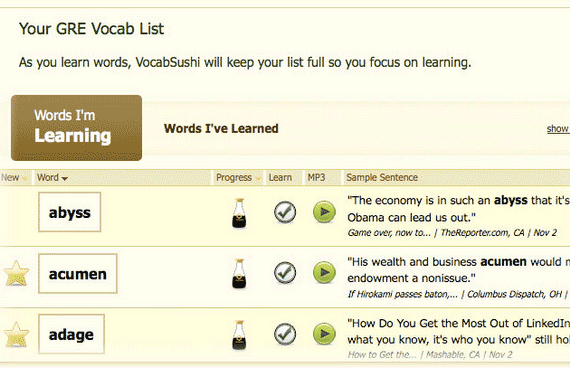Click the soy sauce bottle progress icon for acumen

(239, 274)
